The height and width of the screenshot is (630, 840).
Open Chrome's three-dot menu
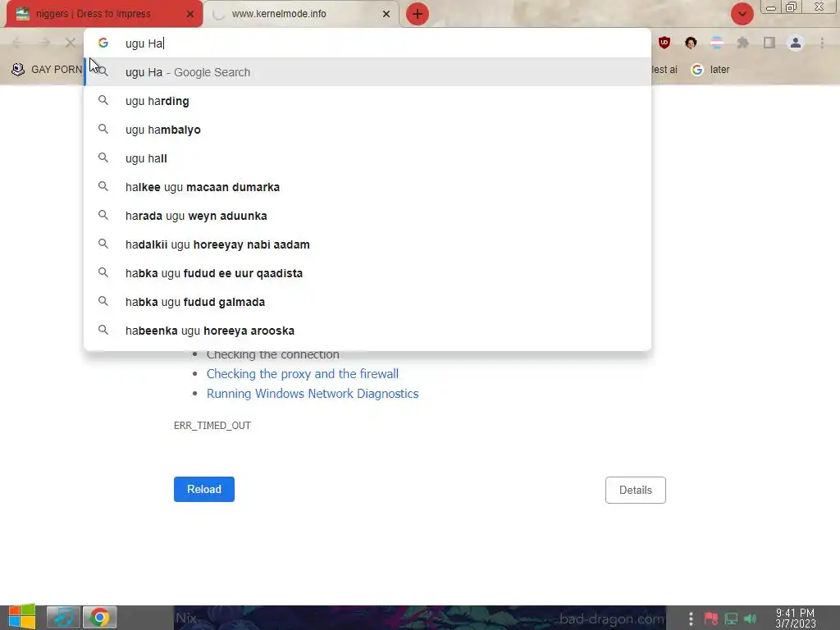[822, 43]
